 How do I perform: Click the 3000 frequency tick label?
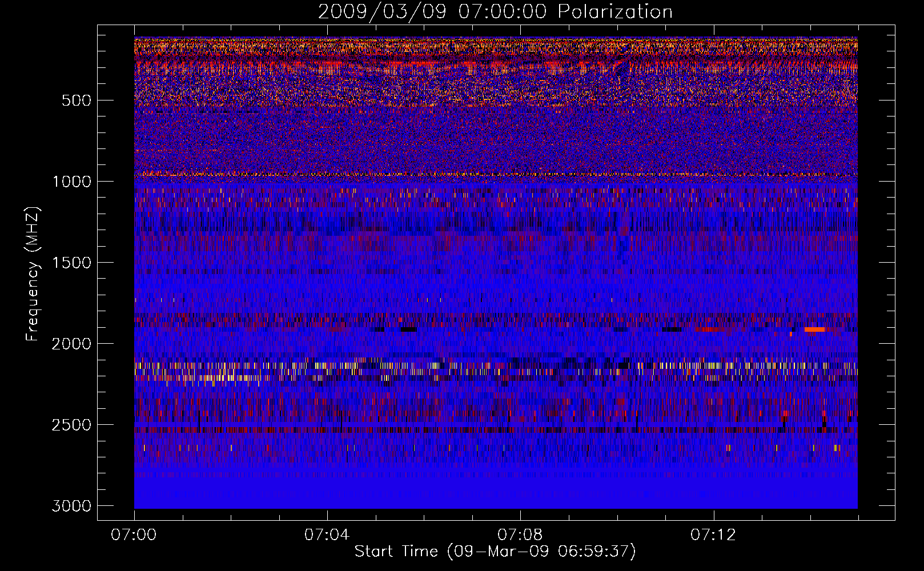71,506
